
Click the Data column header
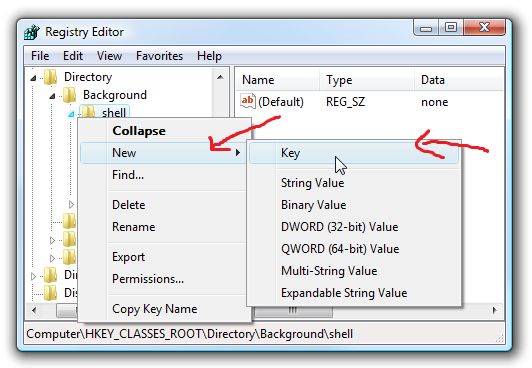click(x=459, y=80)
